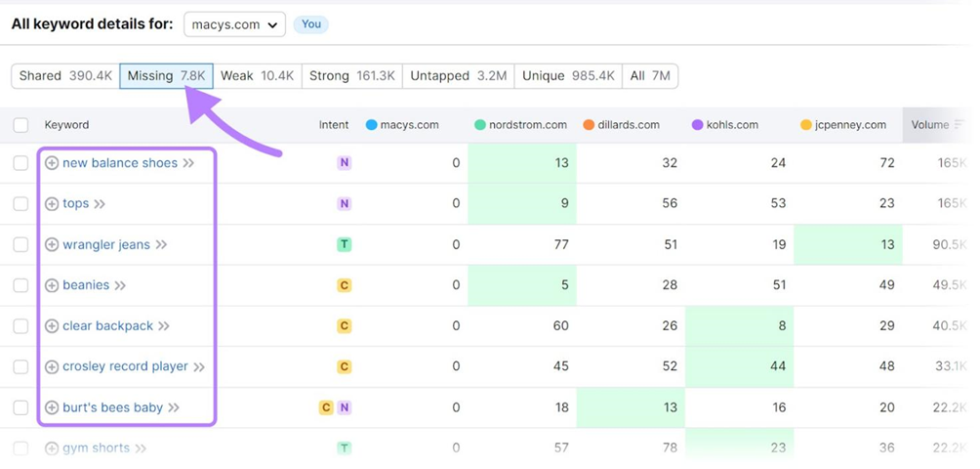Expand gym shorts keyword with plus icon
Viewport: 980px width, 469px height.
[52, 448]
